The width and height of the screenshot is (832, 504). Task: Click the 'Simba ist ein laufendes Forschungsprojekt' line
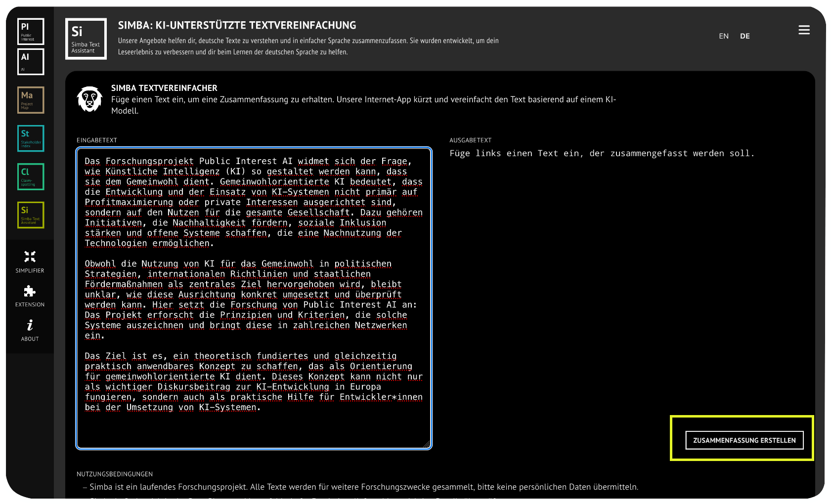pos(364,487)
